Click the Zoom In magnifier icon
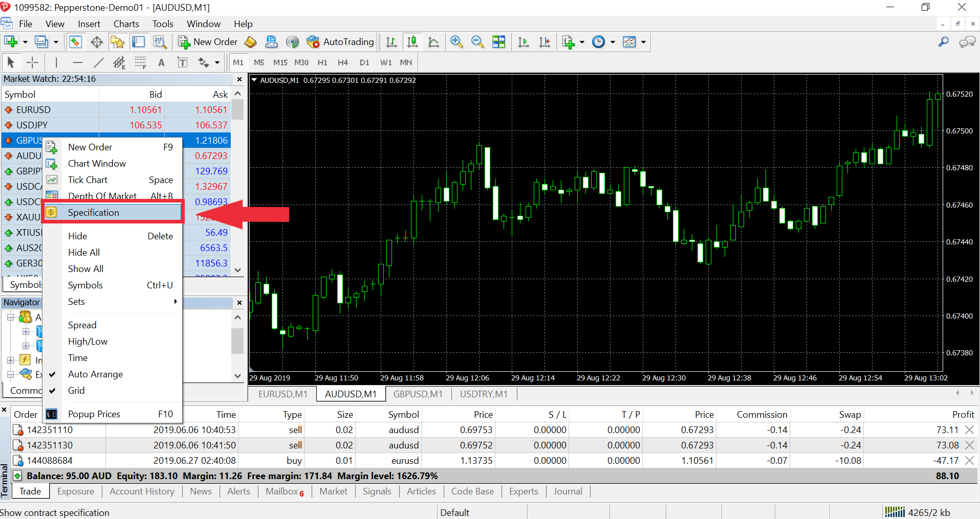The image size is (980, 519). 456,42
